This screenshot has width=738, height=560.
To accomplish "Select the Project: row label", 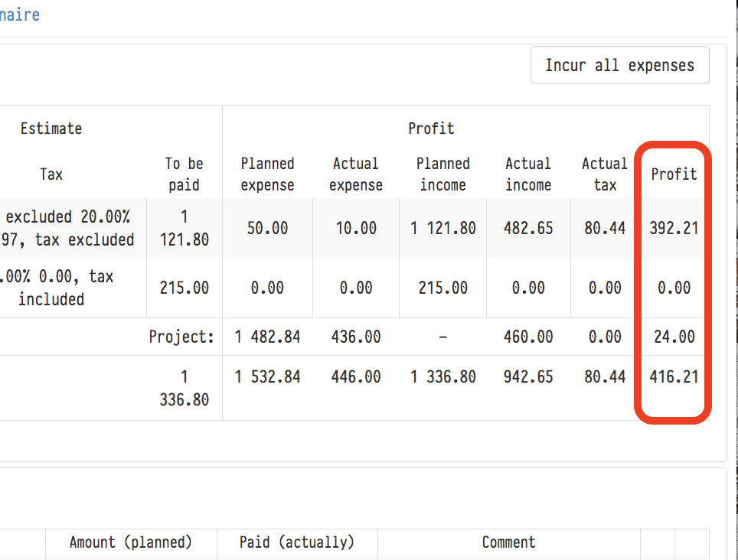I will [181, 337].
